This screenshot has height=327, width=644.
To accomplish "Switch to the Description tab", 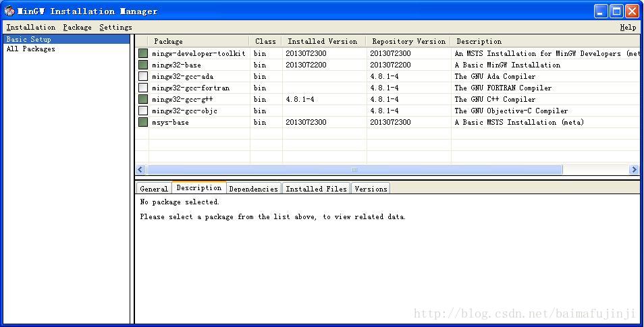I will 198,187.
